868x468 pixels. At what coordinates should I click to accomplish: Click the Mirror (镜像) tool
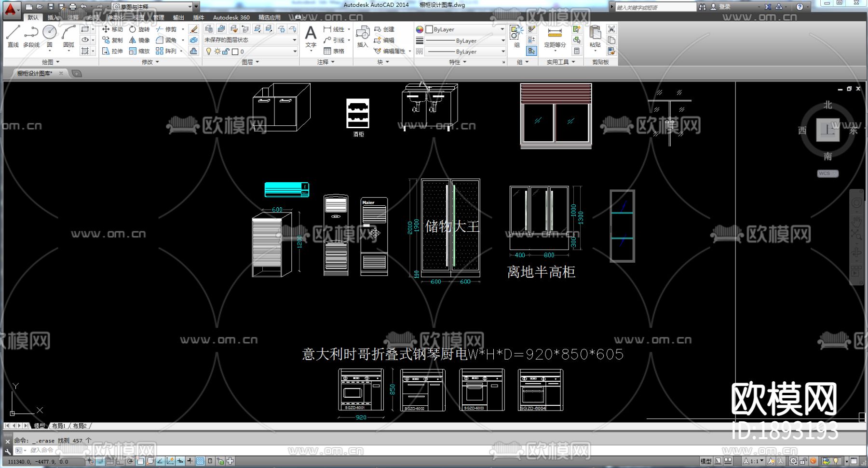pyautogui.click(x=139, y=40)
